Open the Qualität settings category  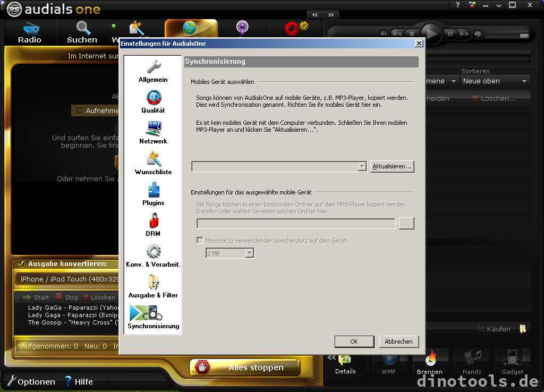pyautogui.click(x=153, y=102)
